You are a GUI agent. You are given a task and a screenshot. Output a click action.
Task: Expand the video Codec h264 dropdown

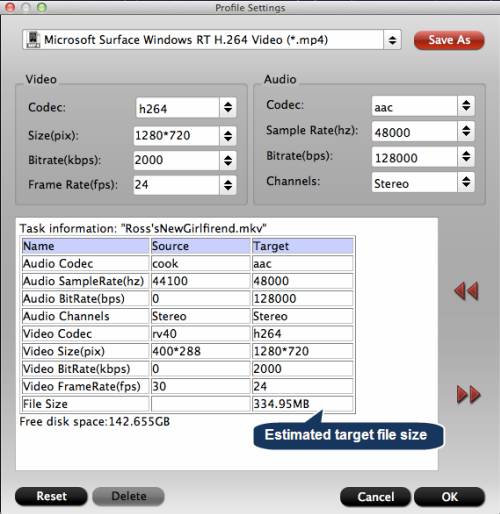(228, 107)
